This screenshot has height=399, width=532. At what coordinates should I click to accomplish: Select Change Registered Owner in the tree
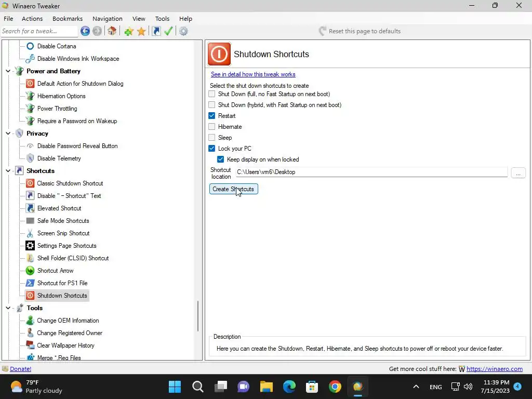point(70,333)
